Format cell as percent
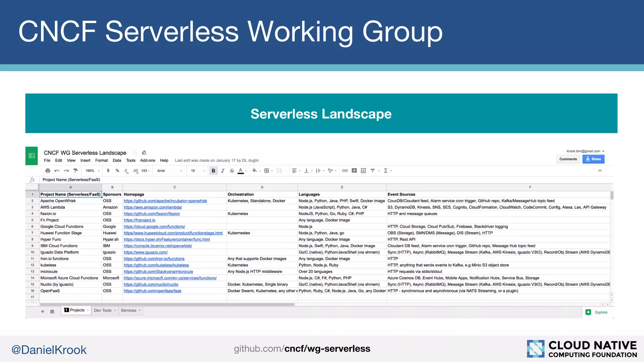 [x=117, y=171]
